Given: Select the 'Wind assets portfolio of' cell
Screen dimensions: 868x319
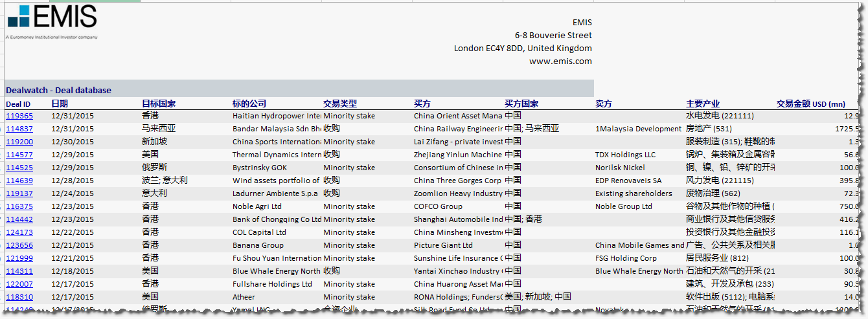Looking at the screenshot, I should coord(277,181).
